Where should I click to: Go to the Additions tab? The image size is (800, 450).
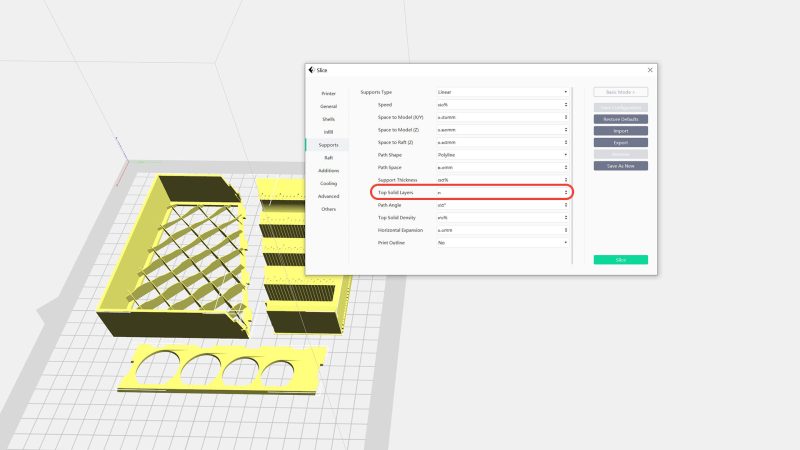click(328, 170)
